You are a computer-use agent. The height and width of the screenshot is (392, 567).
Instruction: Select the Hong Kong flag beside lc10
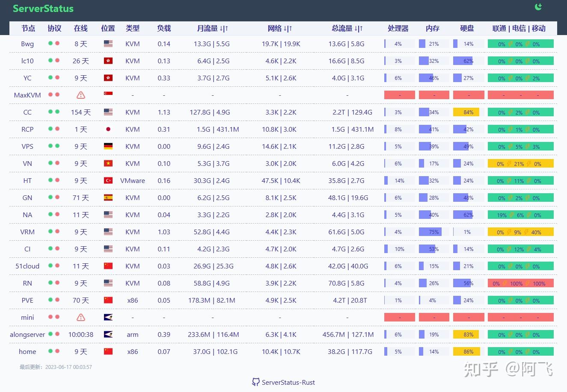108,61
